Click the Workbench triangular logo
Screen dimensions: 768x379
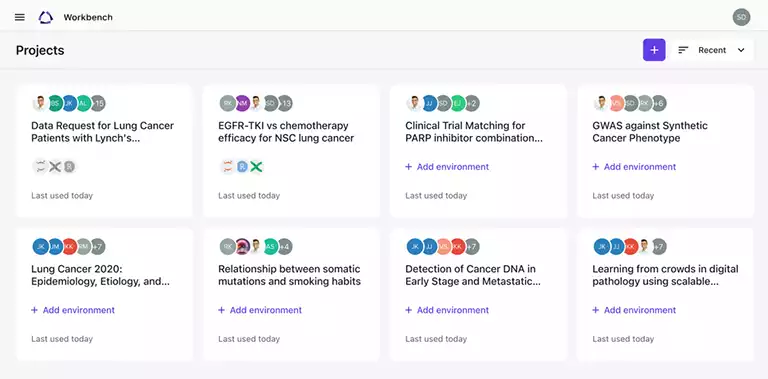click(46, 17)
